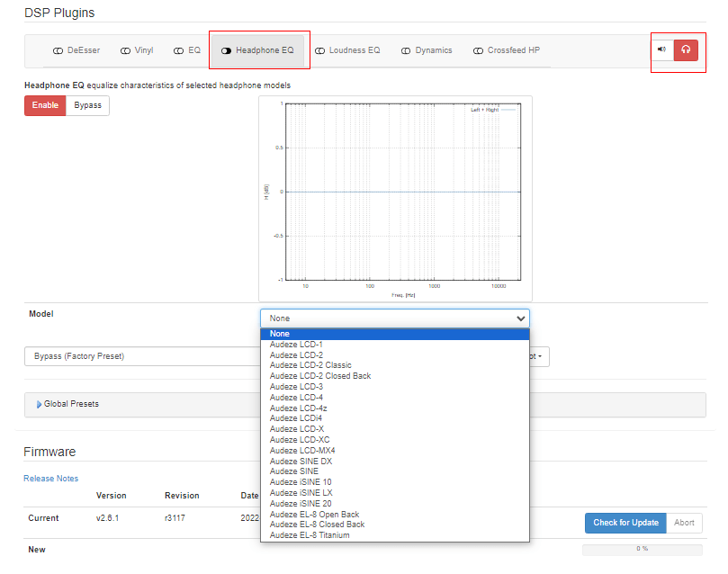Select Audeze LCD-1 model
This screenshot has height=574, width=728.
pyautogui.click(x=395, y=345)
